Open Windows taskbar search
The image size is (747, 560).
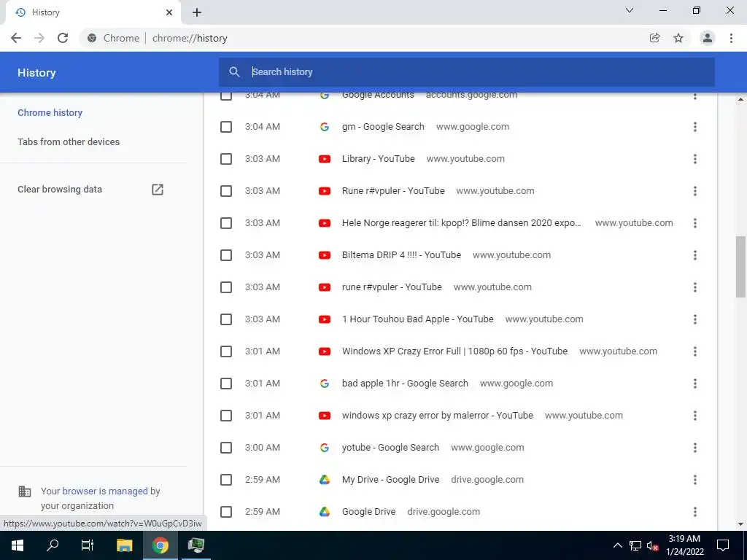coord(53,545)
